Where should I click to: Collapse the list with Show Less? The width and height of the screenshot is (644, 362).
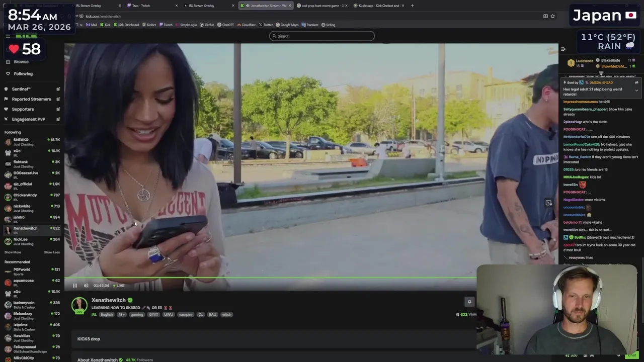point(52,252)
